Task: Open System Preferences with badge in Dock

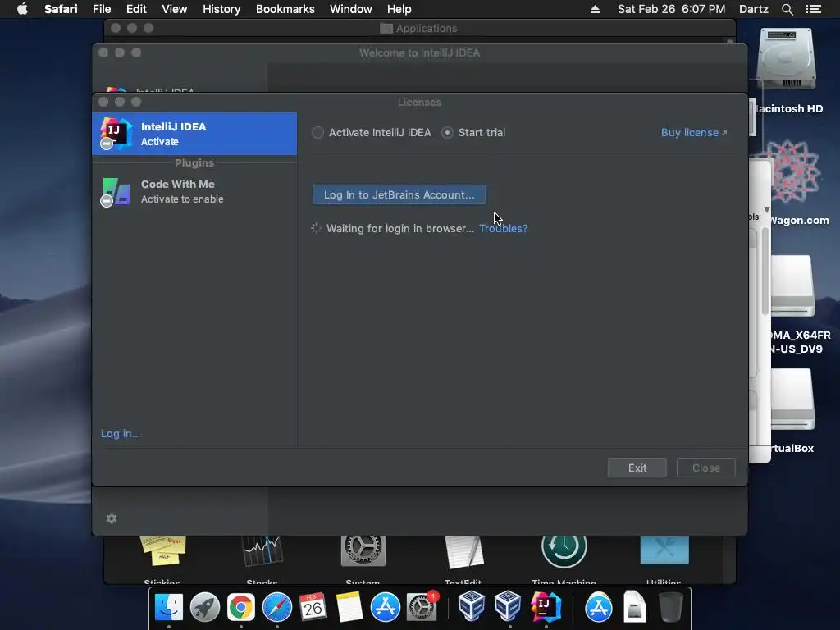Action: (422, 607)
